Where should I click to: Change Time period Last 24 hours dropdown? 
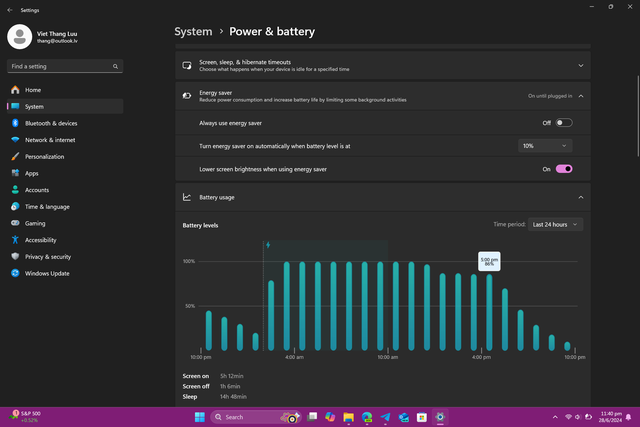click(555, 225)
